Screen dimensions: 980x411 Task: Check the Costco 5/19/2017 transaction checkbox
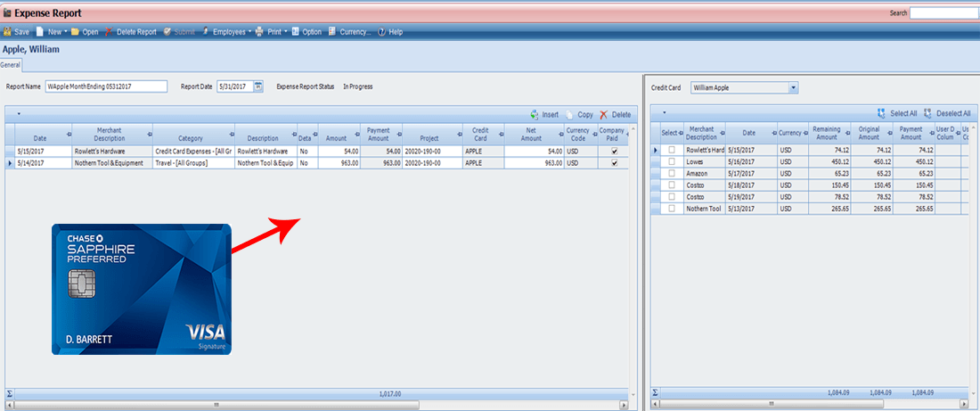pyautogui.click(x=672, y=196)
